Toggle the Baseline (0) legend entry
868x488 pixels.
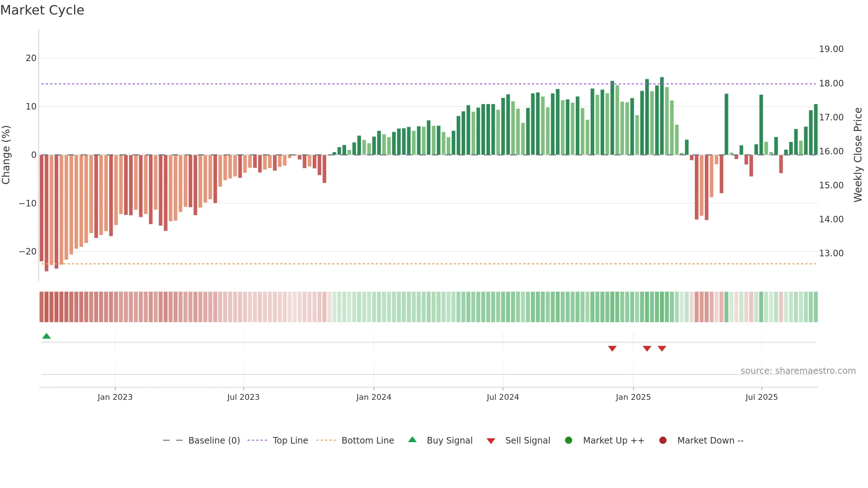point(201,440)
